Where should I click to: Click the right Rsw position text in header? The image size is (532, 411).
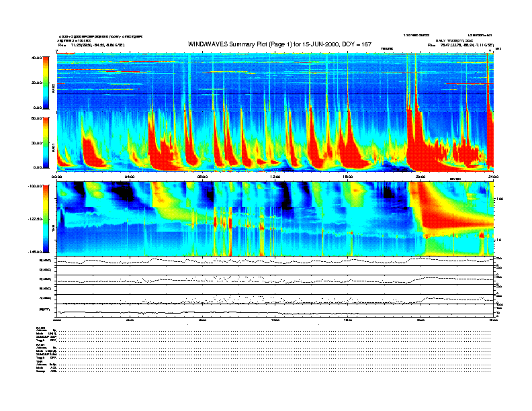pos(460,45)
